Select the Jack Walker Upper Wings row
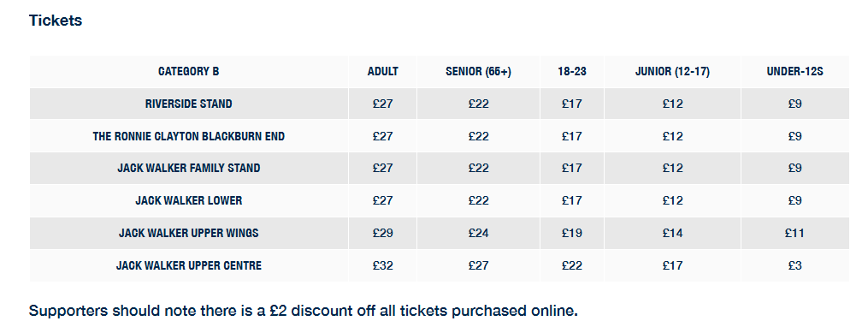 pyautogui.click(x=440, y=234)
